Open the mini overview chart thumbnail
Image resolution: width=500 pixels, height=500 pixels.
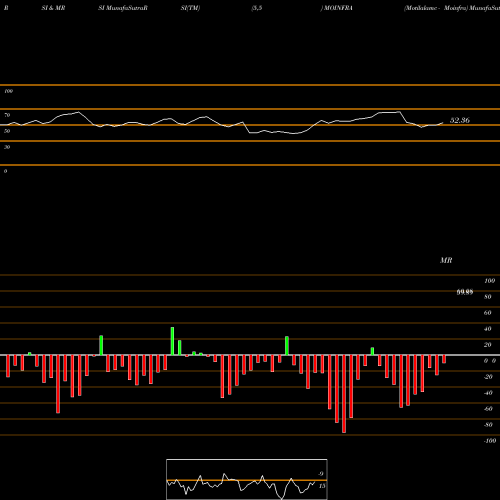coord(247,479)
